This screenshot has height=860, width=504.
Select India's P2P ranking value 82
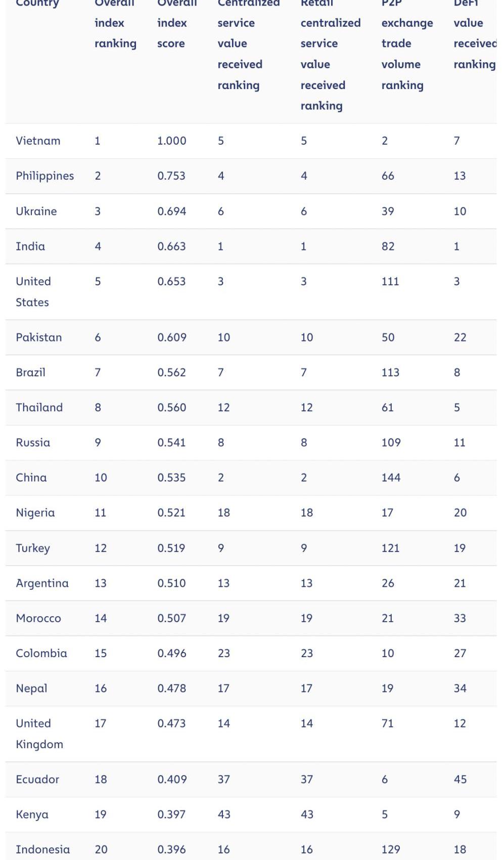[x=388, y=246]
